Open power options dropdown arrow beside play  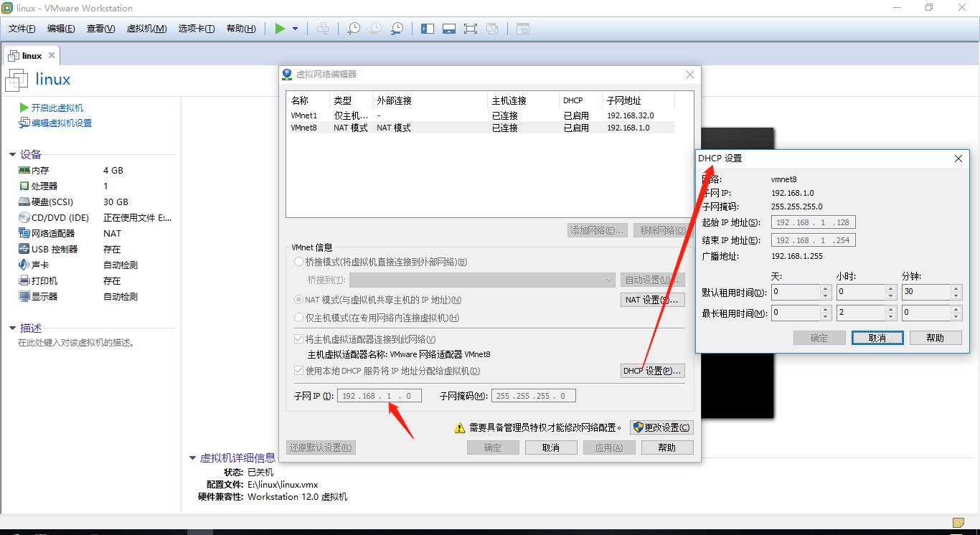295,29
